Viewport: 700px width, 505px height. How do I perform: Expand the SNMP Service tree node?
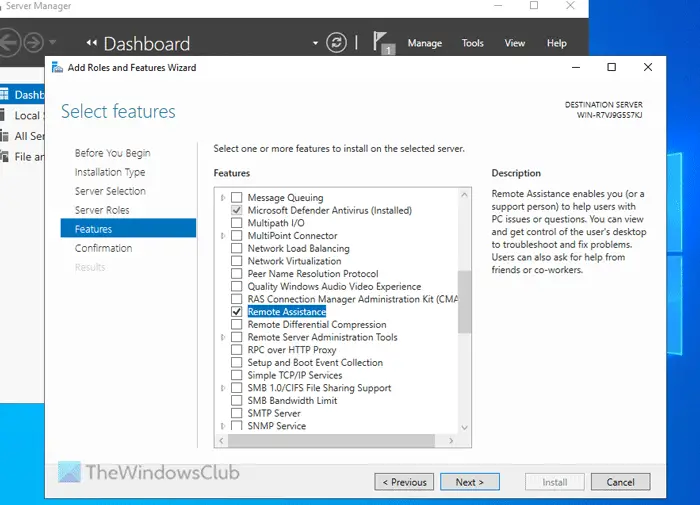(223, 426)
